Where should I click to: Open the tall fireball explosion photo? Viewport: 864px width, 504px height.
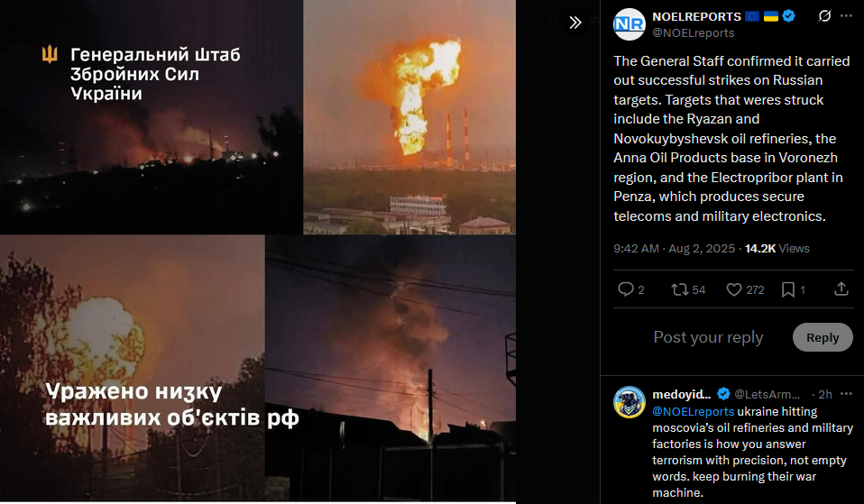pos(409,117)
